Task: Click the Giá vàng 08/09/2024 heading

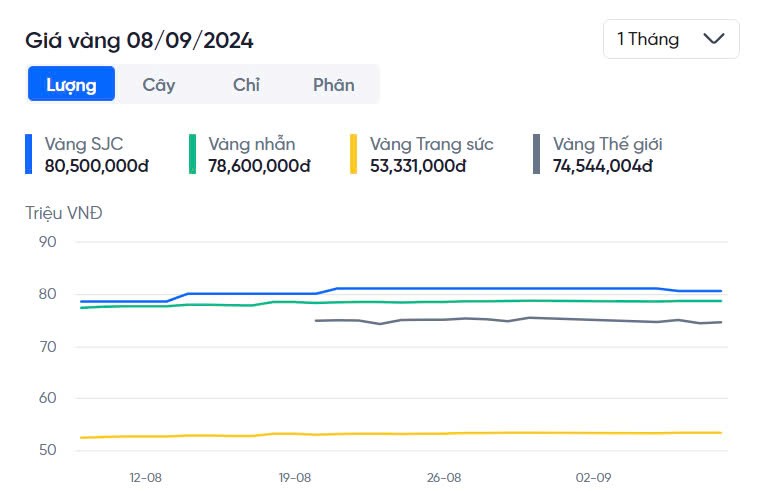Action: coord(139,40)
